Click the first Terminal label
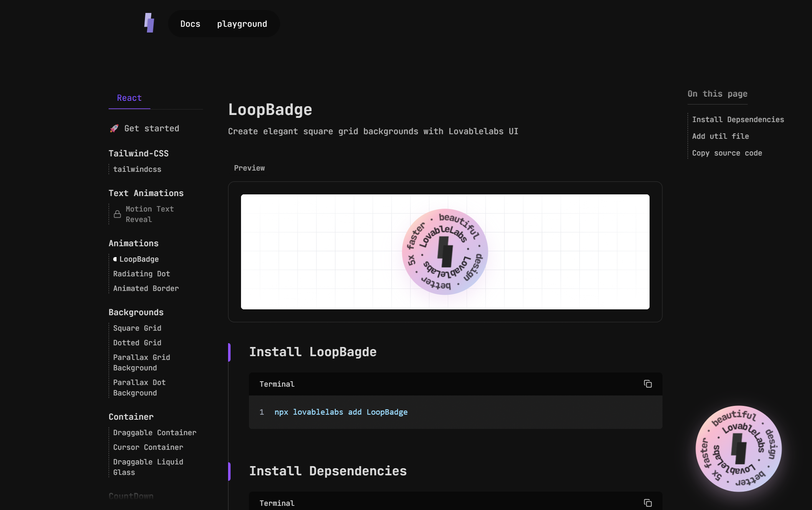812x510 pixels. pos(277,384)
